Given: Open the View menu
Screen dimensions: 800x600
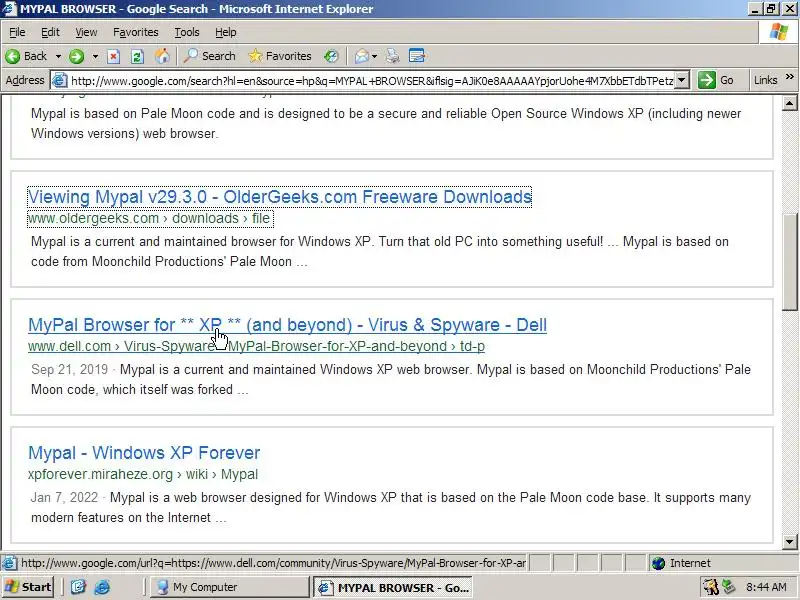Looking at the screenshot, I should coord(86,32).
